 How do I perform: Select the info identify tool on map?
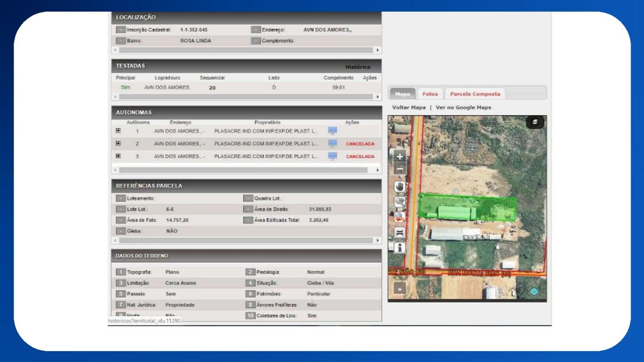tap(399, 247)
